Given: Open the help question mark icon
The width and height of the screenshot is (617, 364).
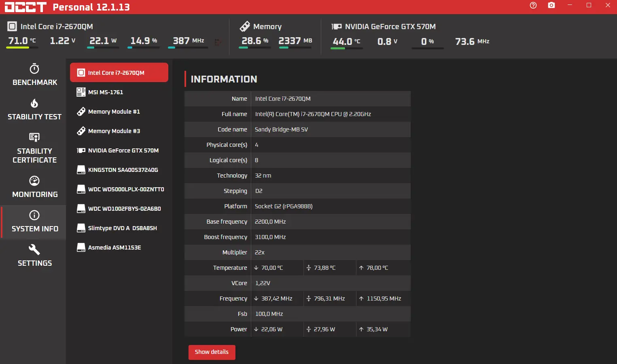Looking at the screenshot, I should point(533,5).
